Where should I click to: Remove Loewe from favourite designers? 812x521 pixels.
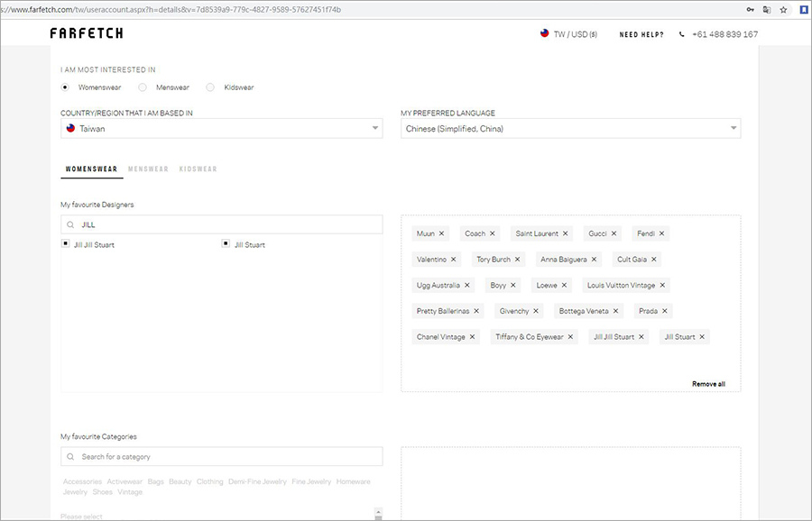tap(565, 285)
